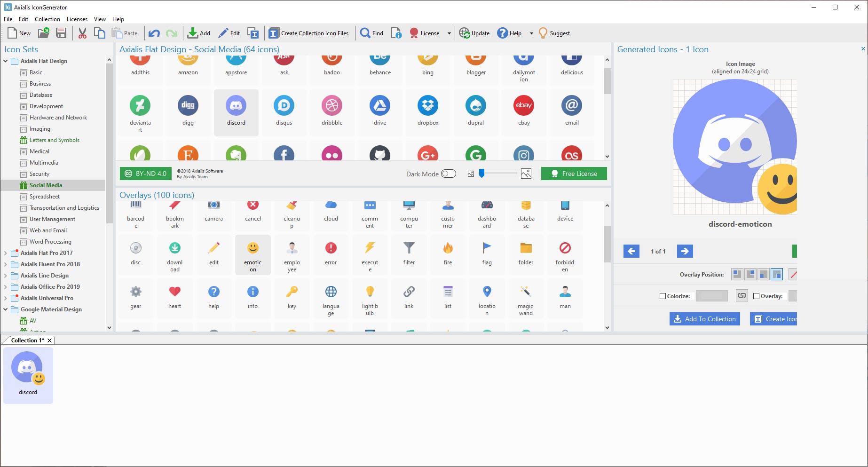Expand the Axialis Flat Pro 2017 set
Viewport: 868px width, 467px height.
[x=6, y=253]
